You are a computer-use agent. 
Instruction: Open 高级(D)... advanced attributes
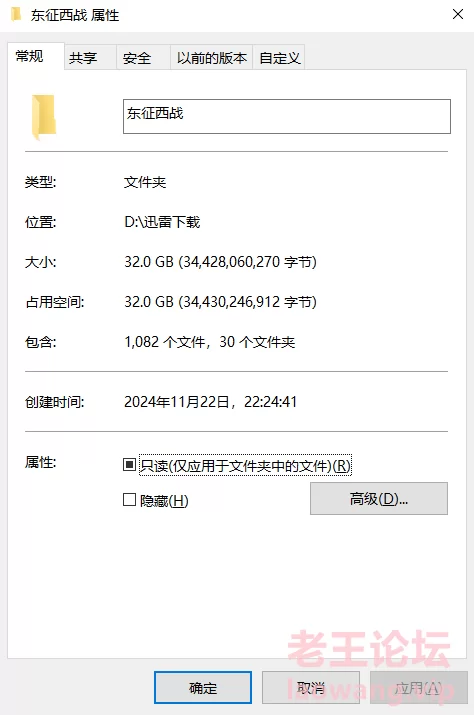(379, 499)
